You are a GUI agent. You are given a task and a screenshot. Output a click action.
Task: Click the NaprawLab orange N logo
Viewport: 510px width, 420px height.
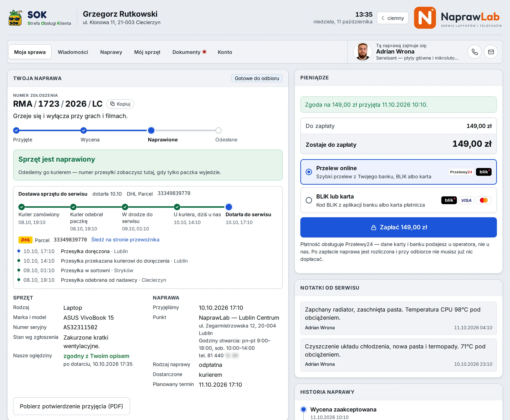pos(425,18)
